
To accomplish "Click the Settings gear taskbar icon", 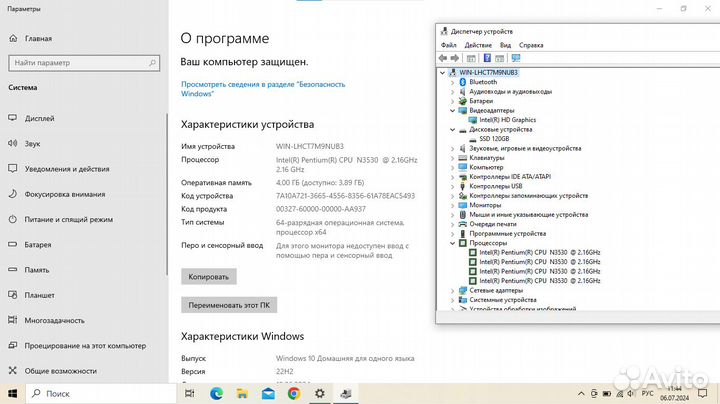I will pyautogui.click(x=320, y=393).
